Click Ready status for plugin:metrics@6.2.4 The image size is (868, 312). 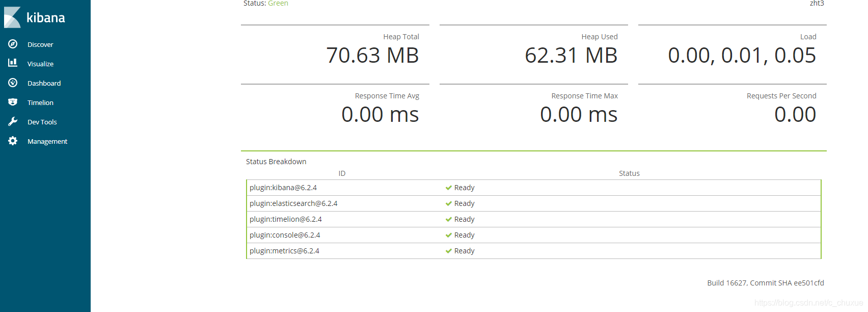pyautogui.click(x=464, y=251)
